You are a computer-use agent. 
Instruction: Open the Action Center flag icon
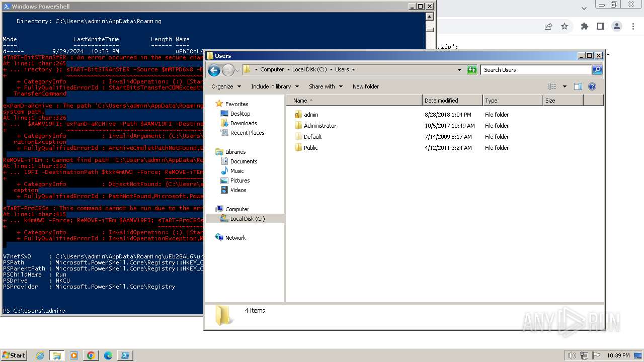(595, 355)
